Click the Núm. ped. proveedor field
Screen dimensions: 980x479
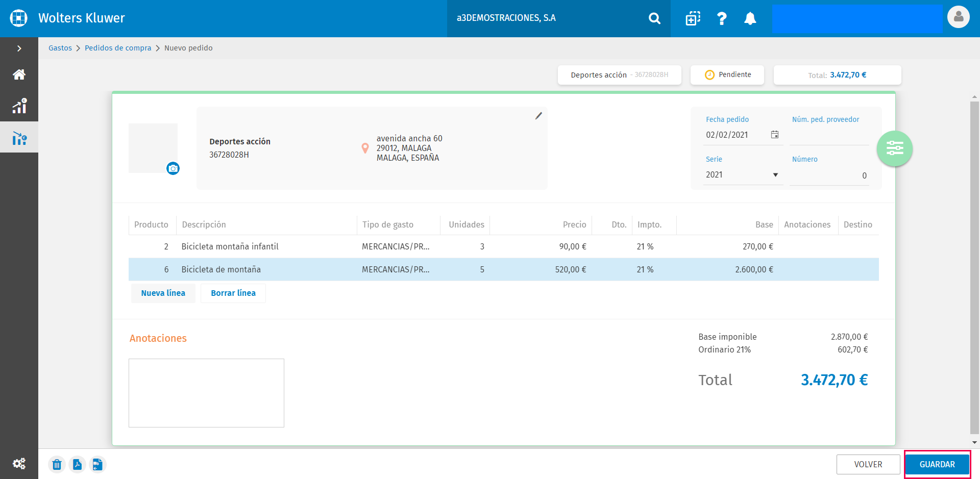click(x=829, y=136)
